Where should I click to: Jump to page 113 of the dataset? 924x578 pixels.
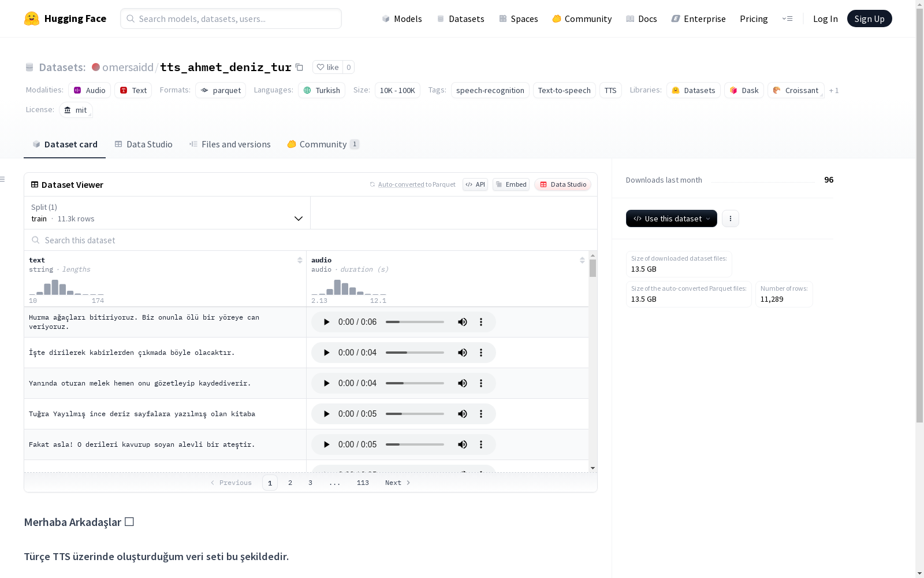363,483
